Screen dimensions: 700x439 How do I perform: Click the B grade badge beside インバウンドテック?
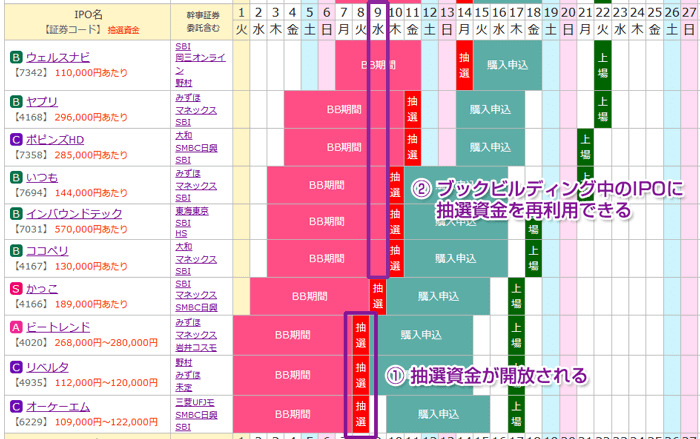click(16, 214)
